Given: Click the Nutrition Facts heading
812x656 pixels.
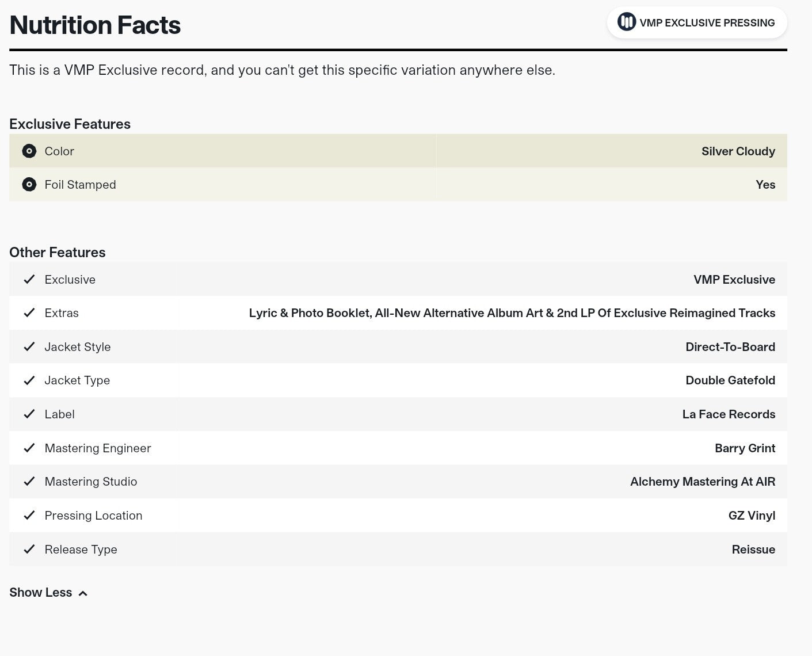Looking at the screenshot, I should [x=95, y=25].
